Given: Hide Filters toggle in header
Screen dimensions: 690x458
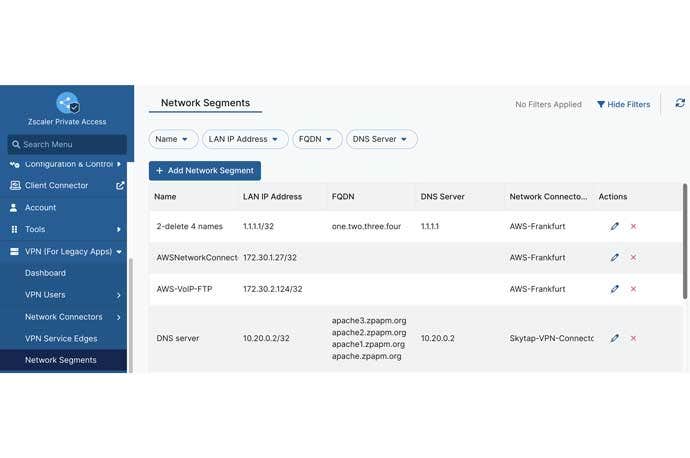Looking at the screenshot, I should tap(623, 104).
